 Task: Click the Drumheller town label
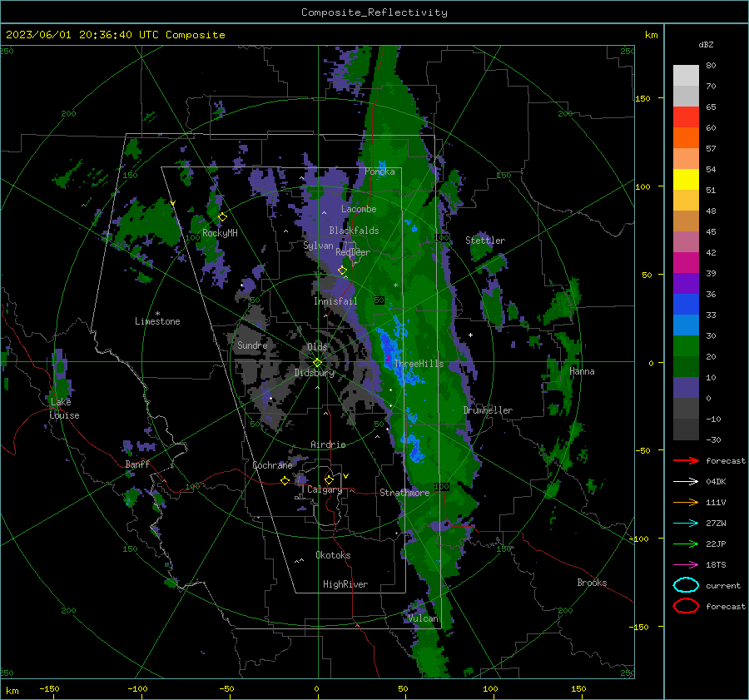coord(488,410)
